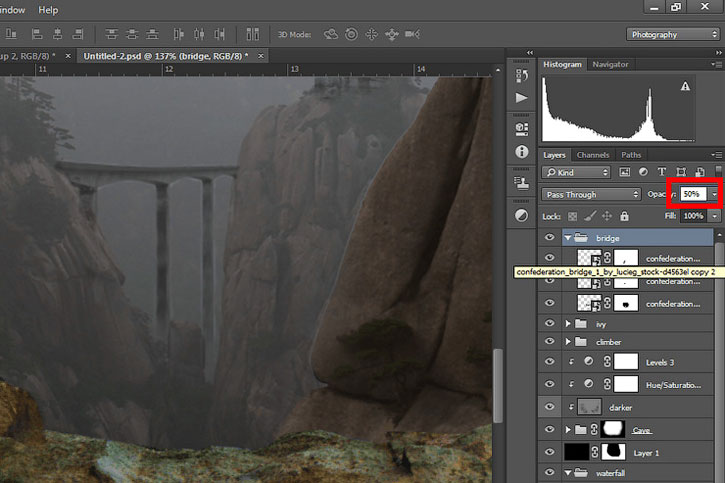Click the distribute bottom edges icon
725x483 pixels.
[x=152, y=34]
